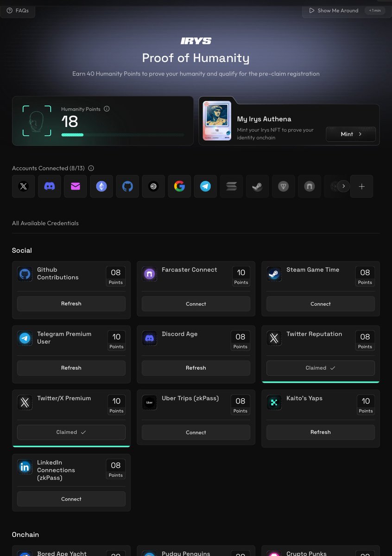
Task: Click the Kaito's Yaps card icon
Action: point(274,403)
